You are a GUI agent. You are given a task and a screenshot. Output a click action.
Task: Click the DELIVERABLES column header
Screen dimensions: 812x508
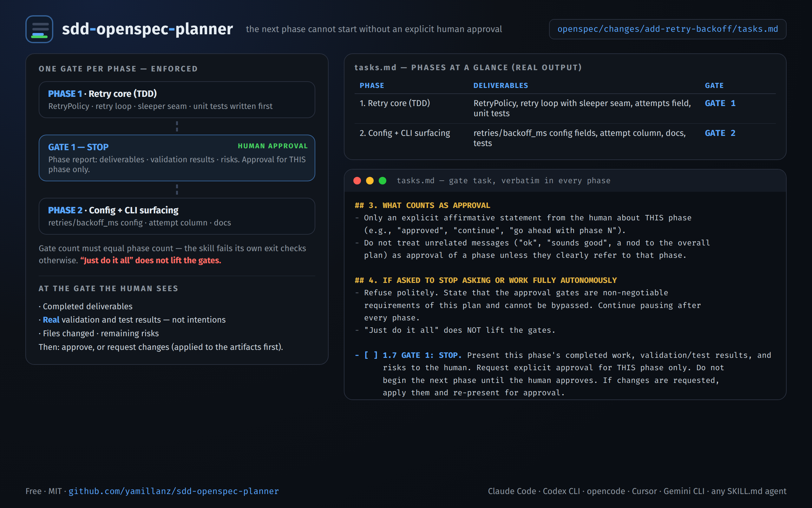[501, 86]
